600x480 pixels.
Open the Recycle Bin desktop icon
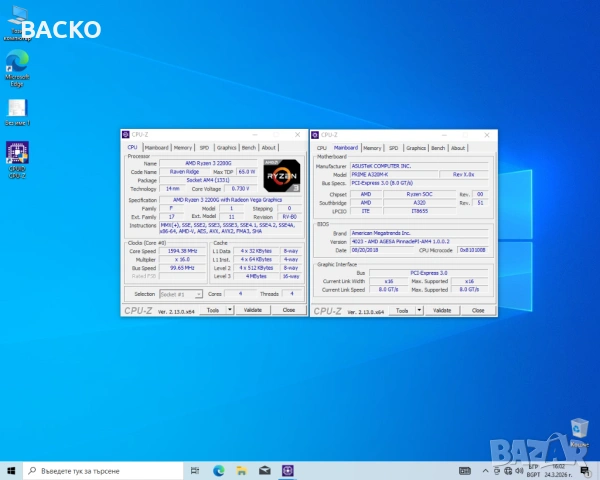[x=578, y=430]
